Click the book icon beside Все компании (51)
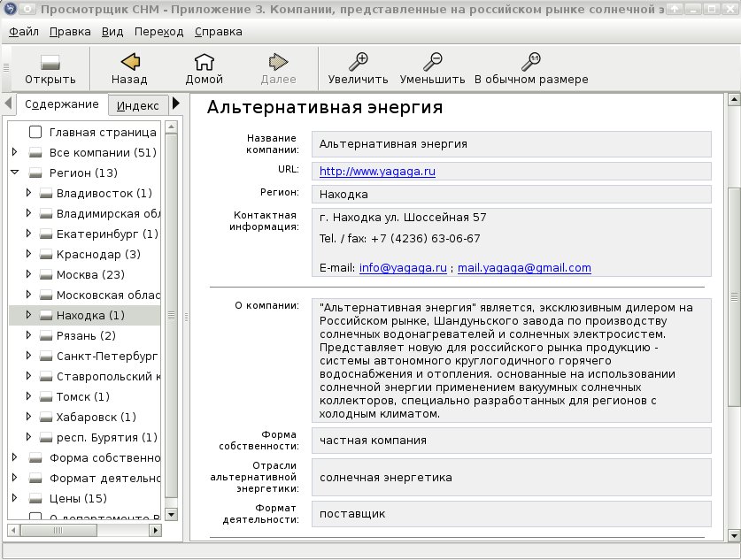741x560 pixels. point(35,152)
